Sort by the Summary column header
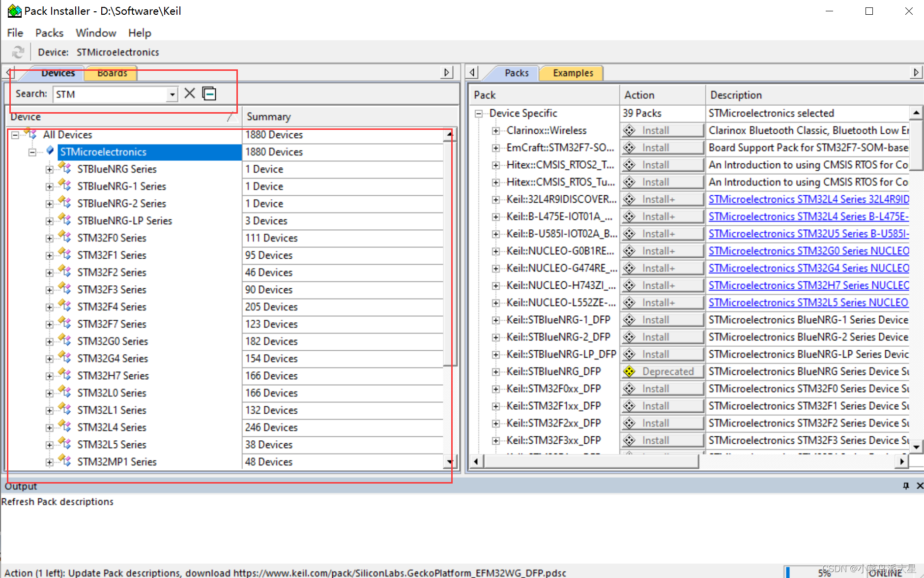Image resolution: width=924 pixels, height=578 pixels. click(x=350, y=117)
